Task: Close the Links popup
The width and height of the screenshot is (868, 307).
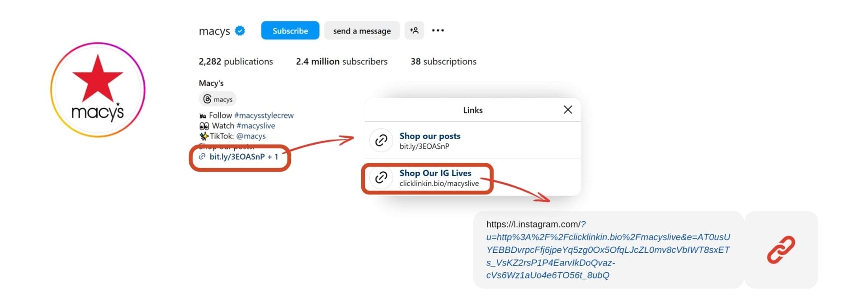Action: [x=568, y=110]
